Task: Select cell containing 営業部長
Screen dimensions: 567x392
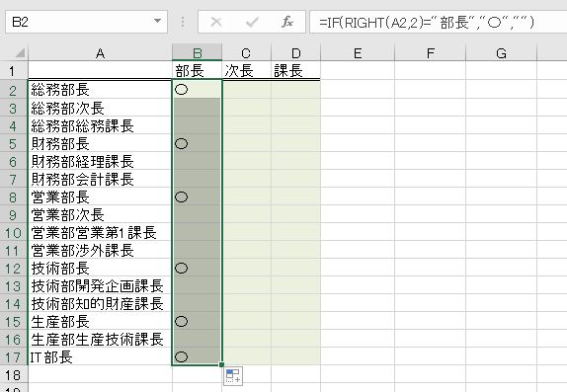Action: pyautogui.click(x=100, y=196)
